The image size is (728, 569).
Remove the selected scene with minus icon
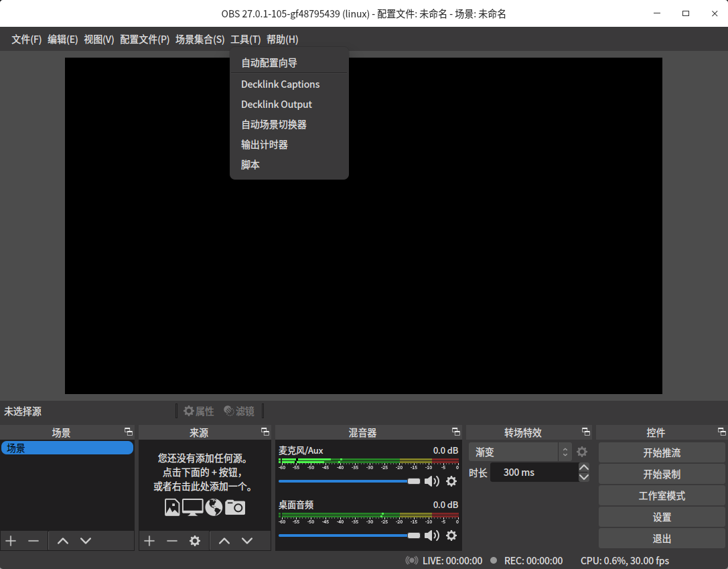pyautogui.click(x=33, y=541)
